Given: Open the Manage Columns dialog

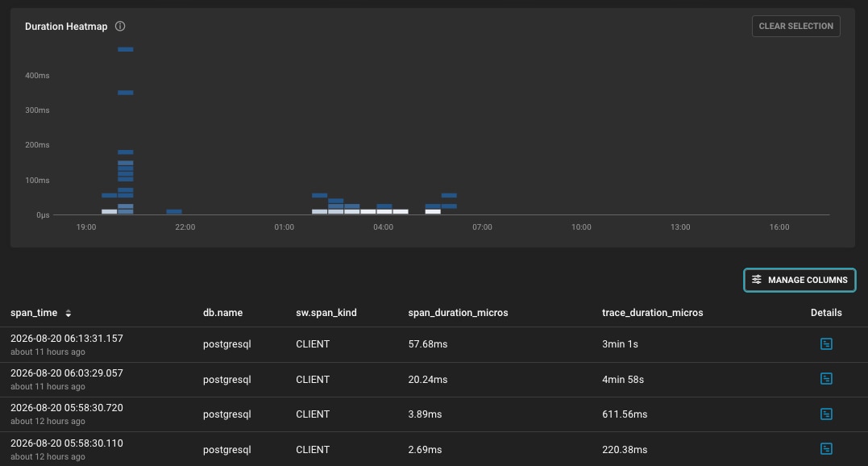Looking at the screenshot, I should click(799, 280).
